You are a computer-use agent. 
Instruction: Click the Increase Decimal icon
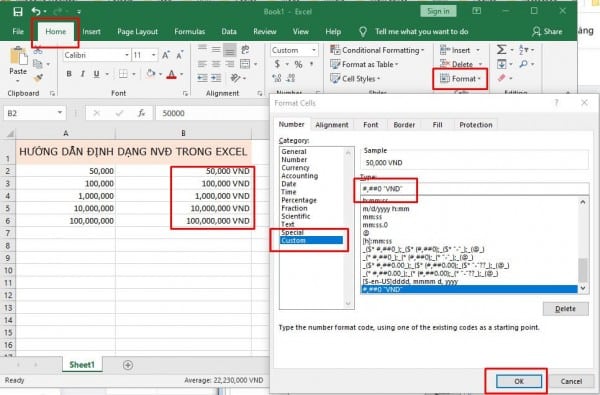click(277, 78)
